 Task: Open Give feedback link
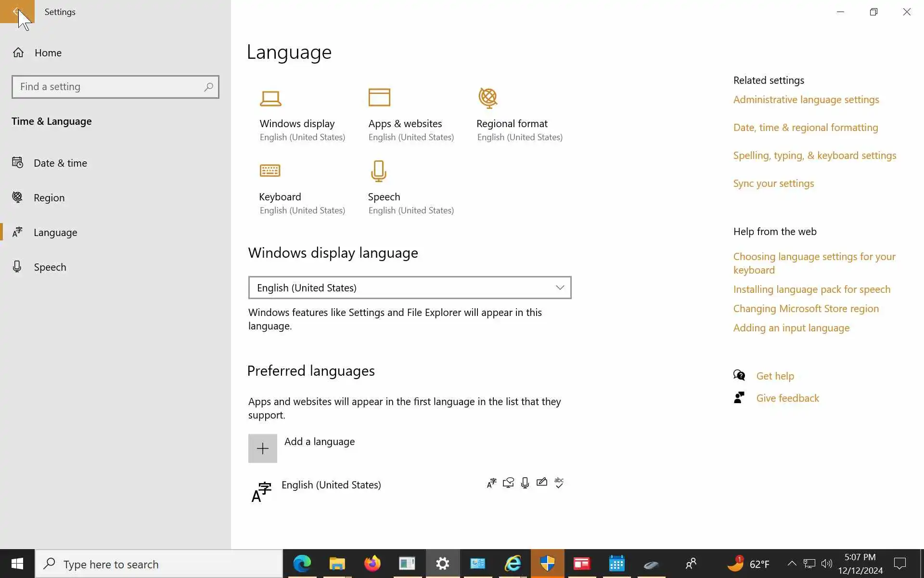pyautogui.click(x=787, y=398)
